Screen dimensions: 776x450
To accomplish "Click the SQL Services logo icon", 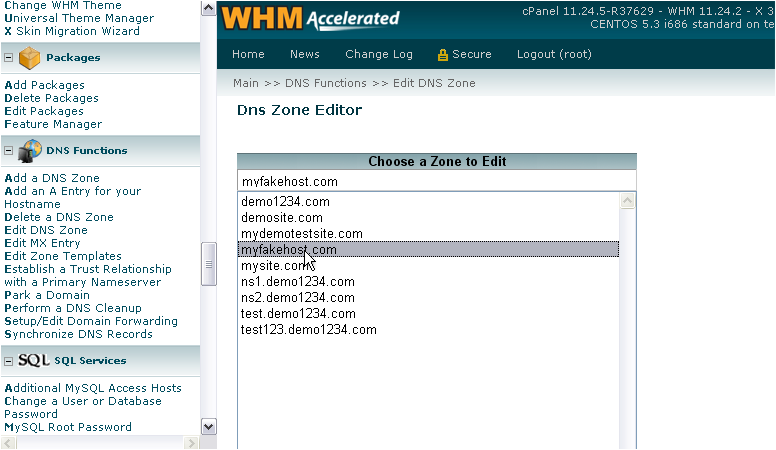I will [34, 360].
